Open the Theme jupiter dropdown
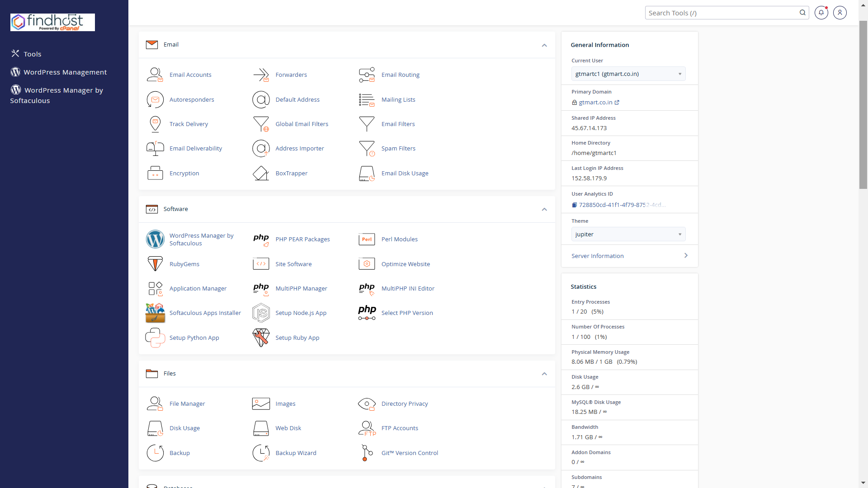The width and height of the screenshot is (868, 488). click(628, 235)
